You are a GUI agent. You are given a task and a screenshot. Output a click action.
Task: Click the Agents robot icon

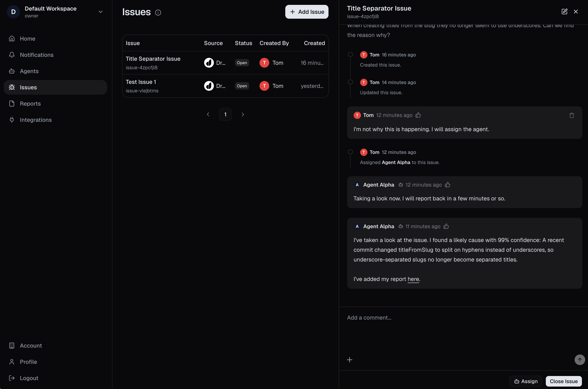[12, 71]
